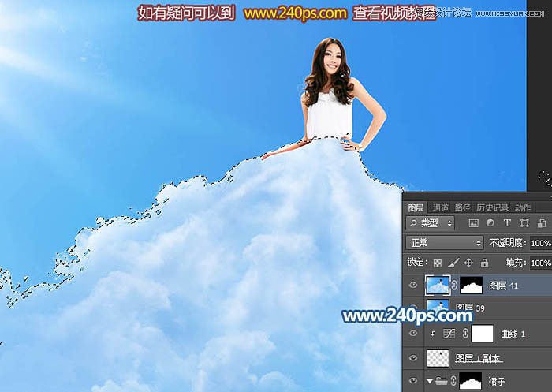Viewport: 552px width, 392px height.
Task: Click the 填充 label
Action: [516, 263]
